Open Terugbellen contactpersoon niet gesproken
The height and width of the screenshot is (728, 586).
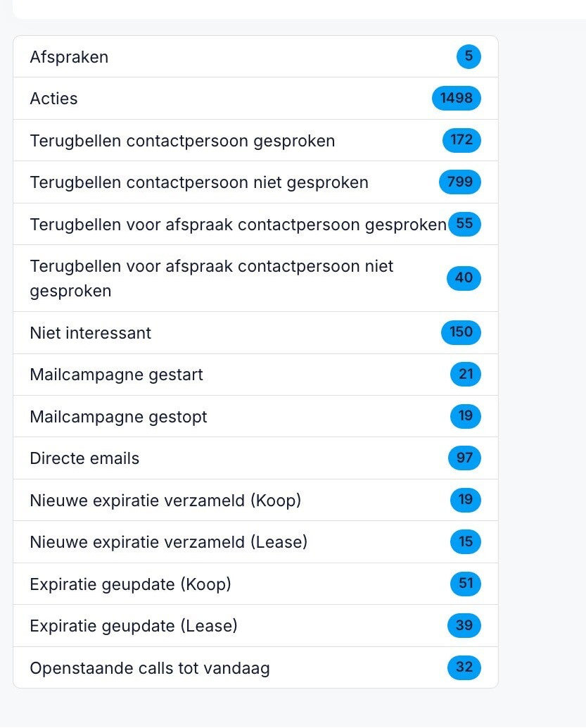[x=199, y=182]
